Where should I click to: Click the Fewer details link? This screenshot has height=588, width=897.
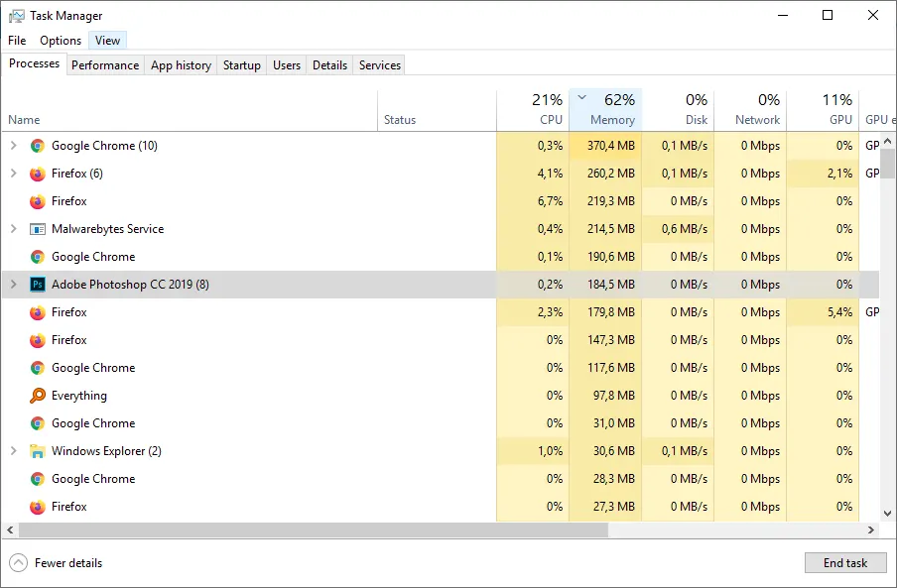(68, 563)
